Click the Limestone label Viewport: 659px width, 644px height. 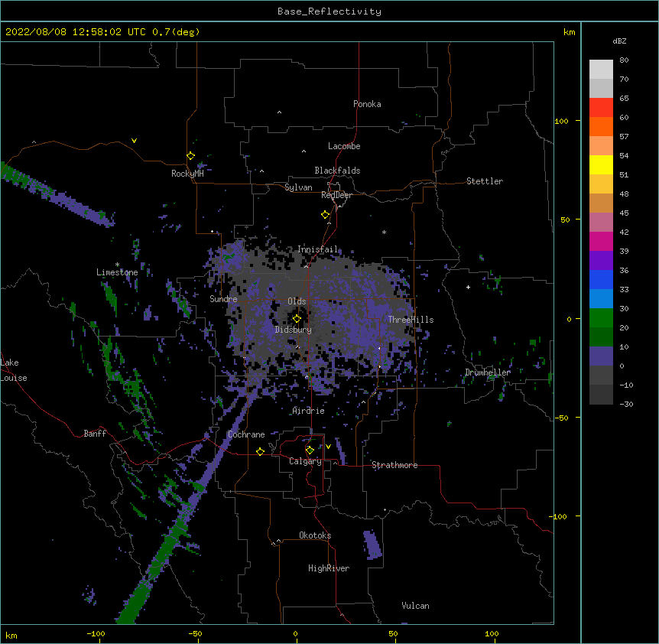pyautogui.click(x=117, y=272)
